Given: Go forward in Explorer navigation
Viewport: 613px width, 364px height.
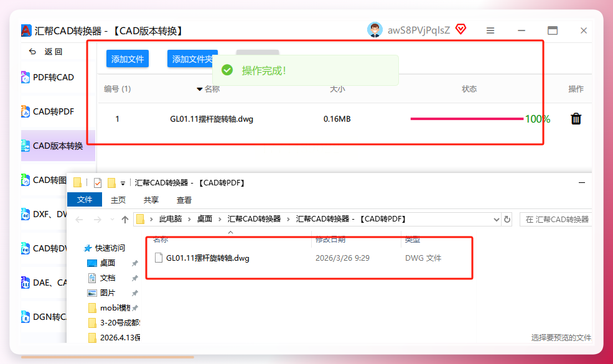Looking at the screenshot, I should click(97, 220).
